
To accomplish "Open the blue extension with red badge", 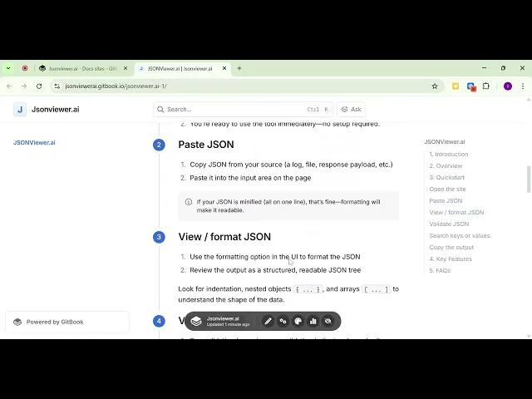I will click(x=471, y=86).
